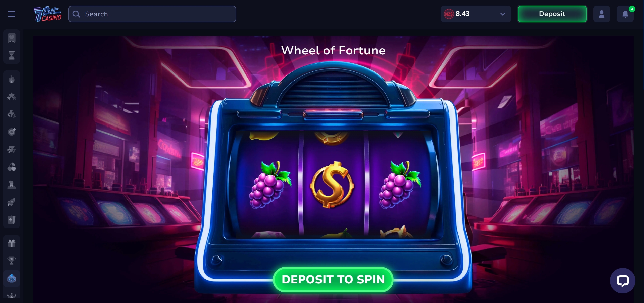
Task: Select the lightning bolts sidebar icon
Action: pos(12,114)
